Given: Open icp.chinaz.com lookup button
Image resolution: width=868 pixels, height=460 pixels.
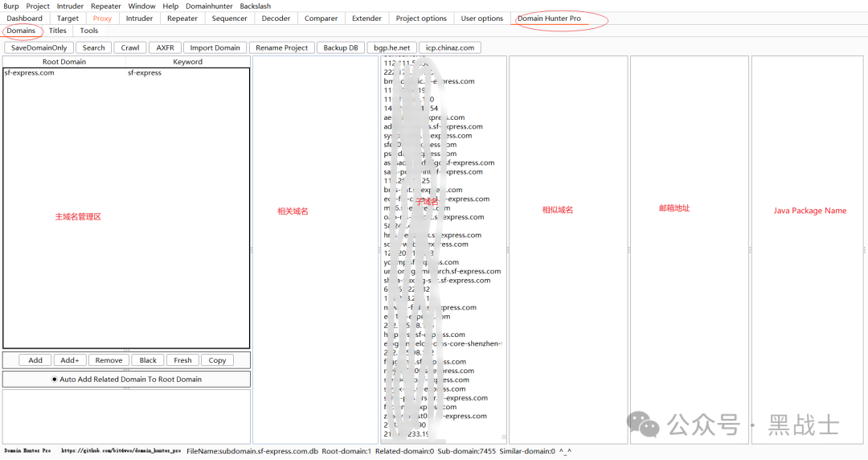Looking at the screenshot, I should click(450, 47).
